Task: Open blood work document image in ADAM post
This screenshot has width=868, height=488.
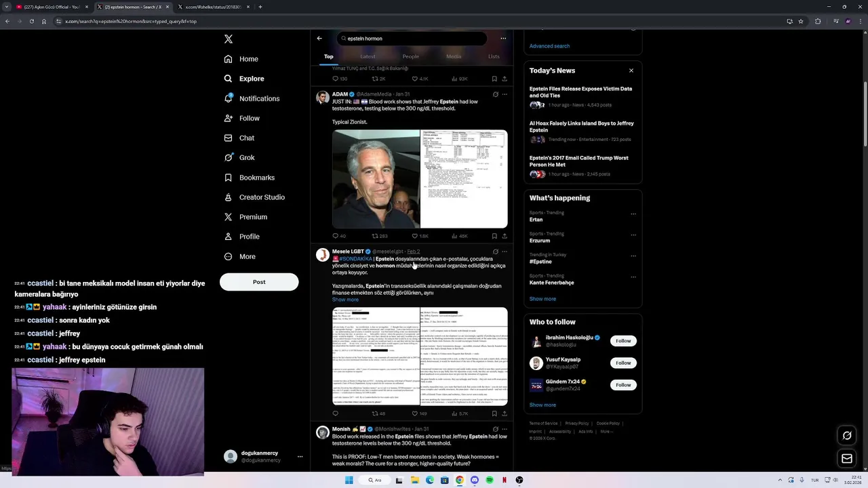Action: coord(464,179)
